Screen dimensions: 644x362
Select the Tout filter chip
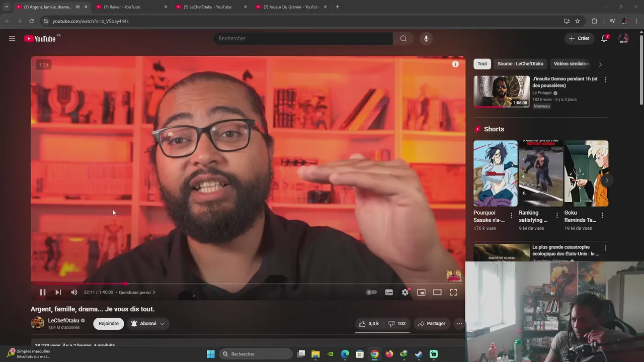(482, 64)
